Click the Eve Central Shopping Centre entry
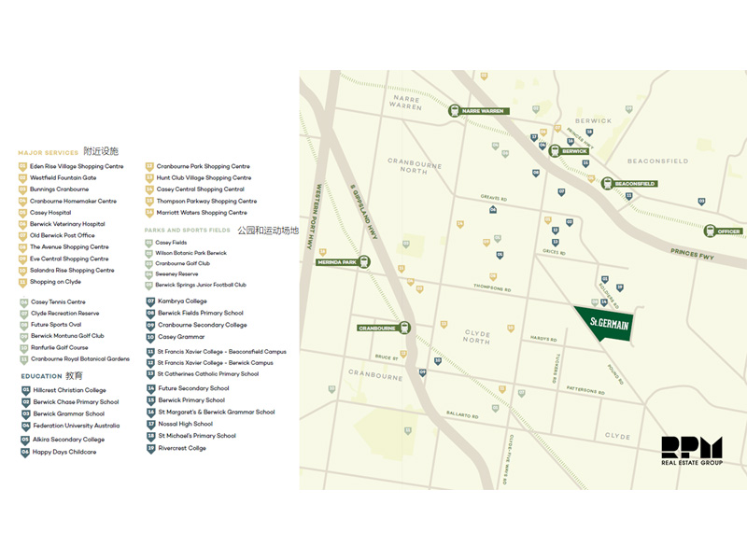This screenshot has height=560, width=747. tap(69, 259)
